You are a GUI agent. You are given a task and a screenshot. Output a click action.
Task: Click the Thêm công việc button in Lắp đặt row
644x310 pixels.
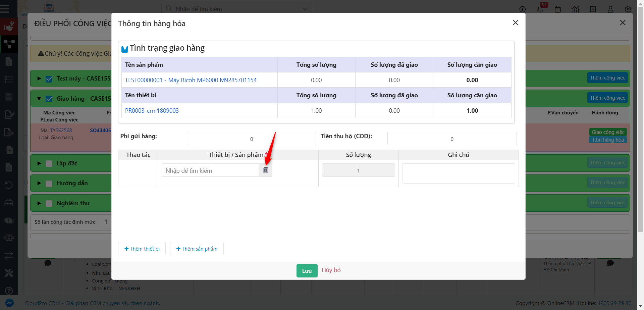[x=607, y=163]
